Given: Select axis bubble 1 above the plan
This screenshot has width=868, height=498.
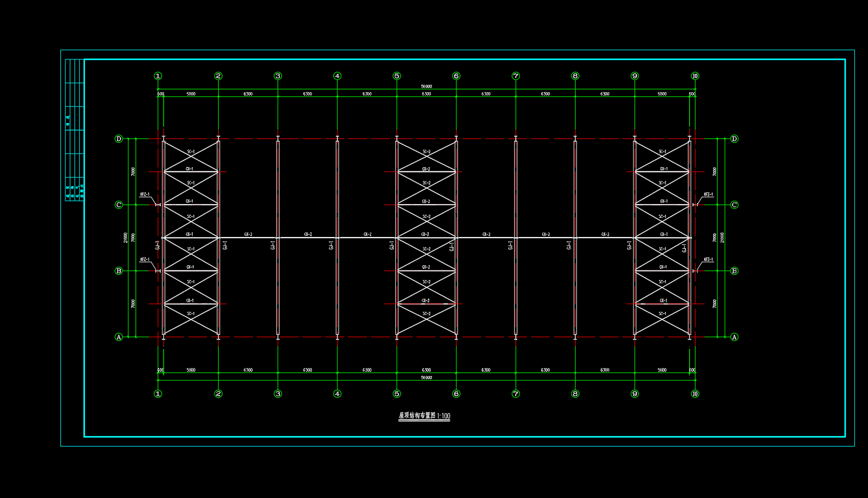Looking at the screenshot, I should [x=158, y=76].
